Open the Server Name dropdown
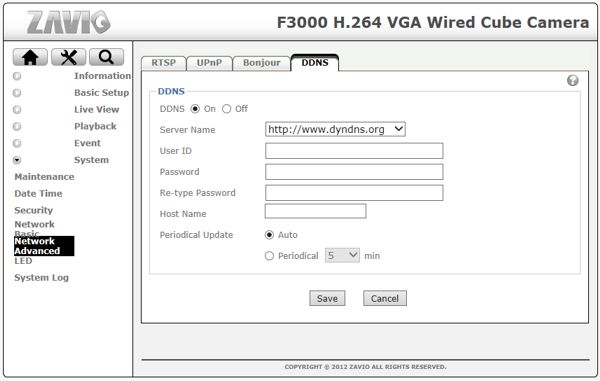 pyautogui.click(x=335, y=129)
